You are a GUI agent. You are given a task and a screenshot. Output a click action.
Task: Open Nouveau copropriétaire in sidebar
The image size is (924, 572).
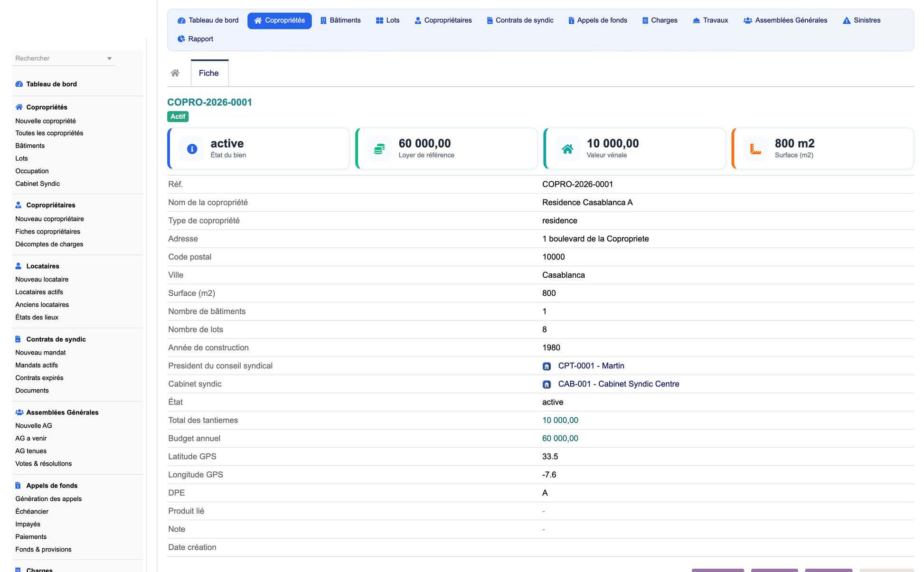[x=49, y=219]
